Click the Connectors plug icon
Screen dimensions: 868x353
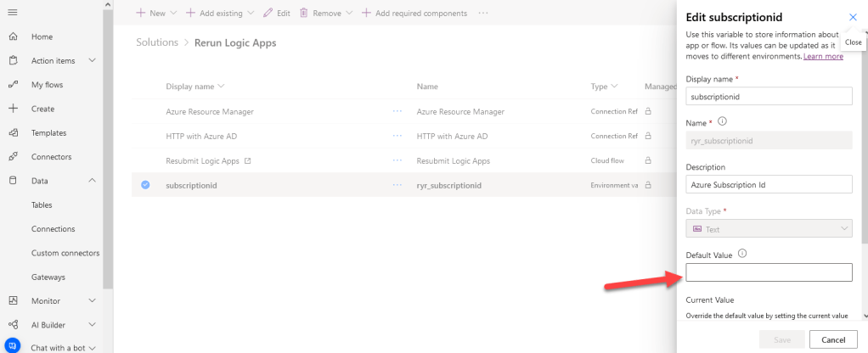(14, 157)
